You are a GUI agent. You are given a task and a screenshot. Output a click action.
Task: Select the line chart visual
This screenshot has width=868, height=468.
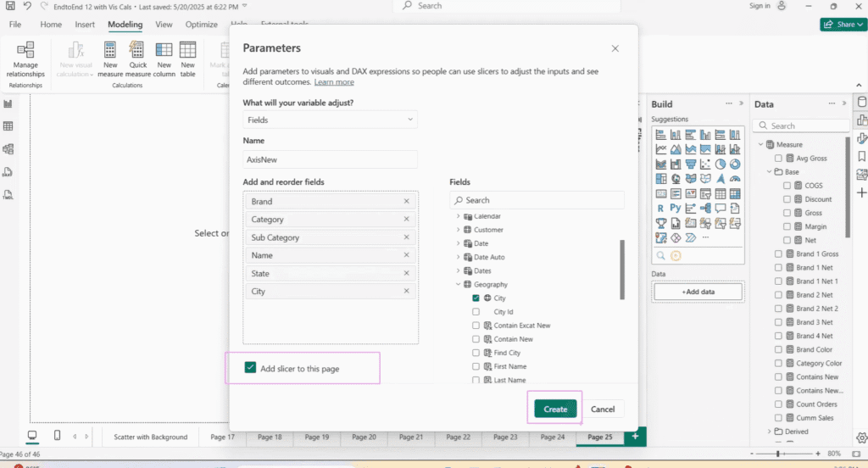tap(660, 149)
